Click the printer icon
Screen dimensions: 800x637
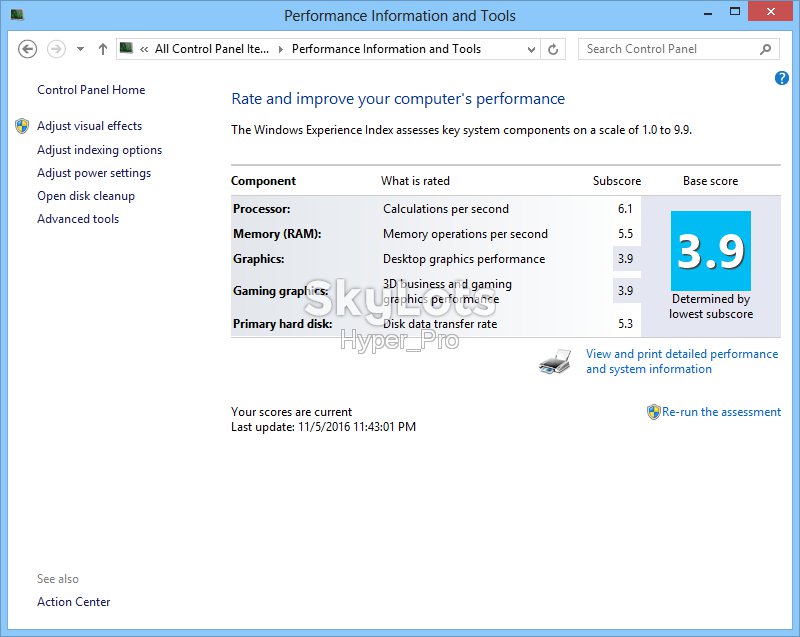click(555, 362)
